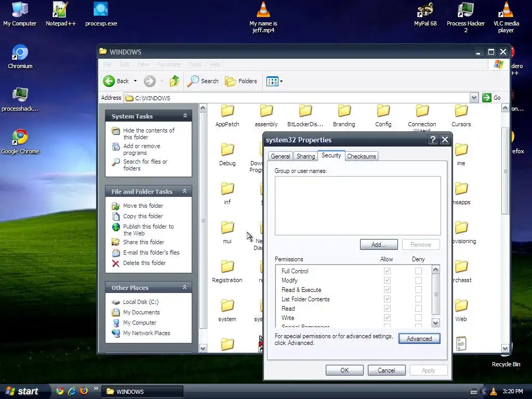Go up one folder level

pos(175,81)
